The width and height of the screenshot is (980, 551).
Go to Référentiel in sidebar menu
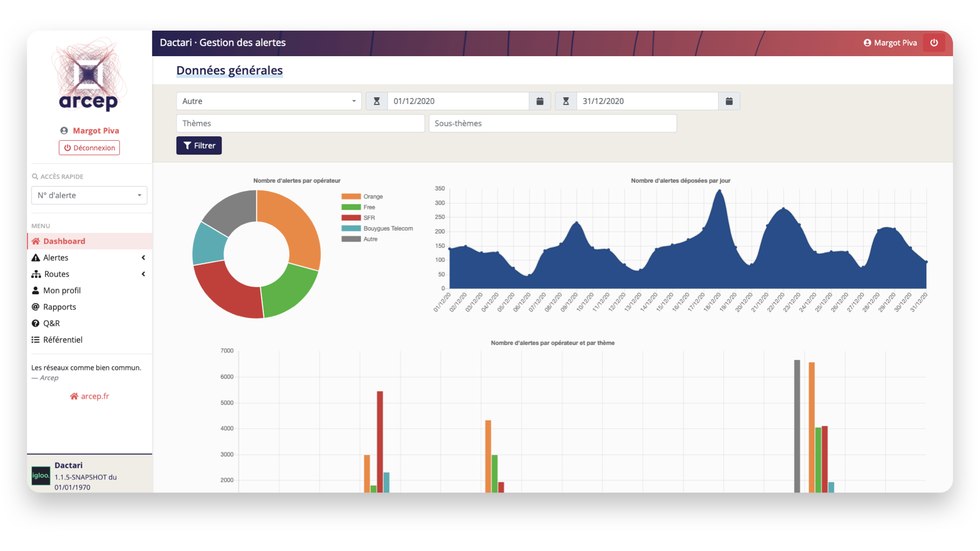62,340
